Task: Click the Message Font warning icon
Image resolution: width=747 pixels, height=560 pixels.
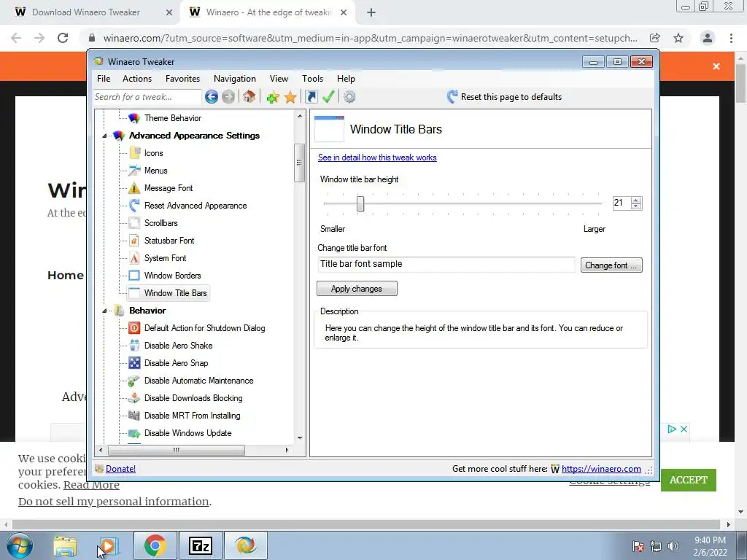Action: (135, 188)
